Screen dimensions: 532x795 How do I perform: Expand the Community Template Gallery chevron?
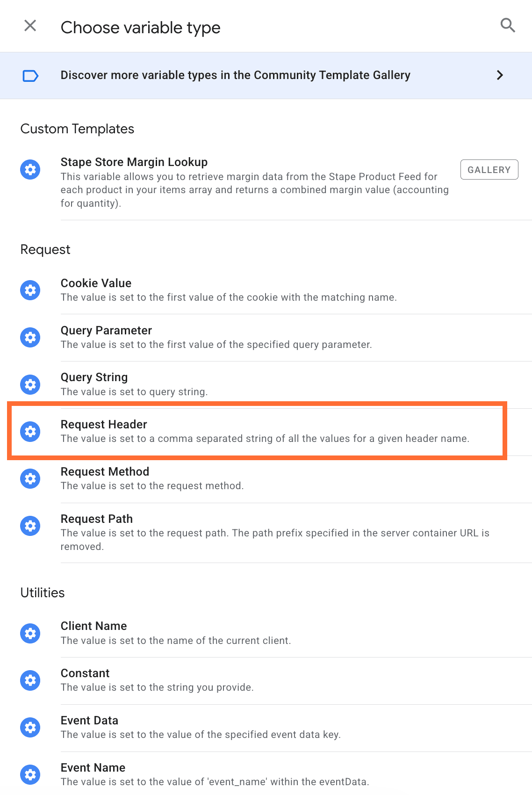click(500, 75)
